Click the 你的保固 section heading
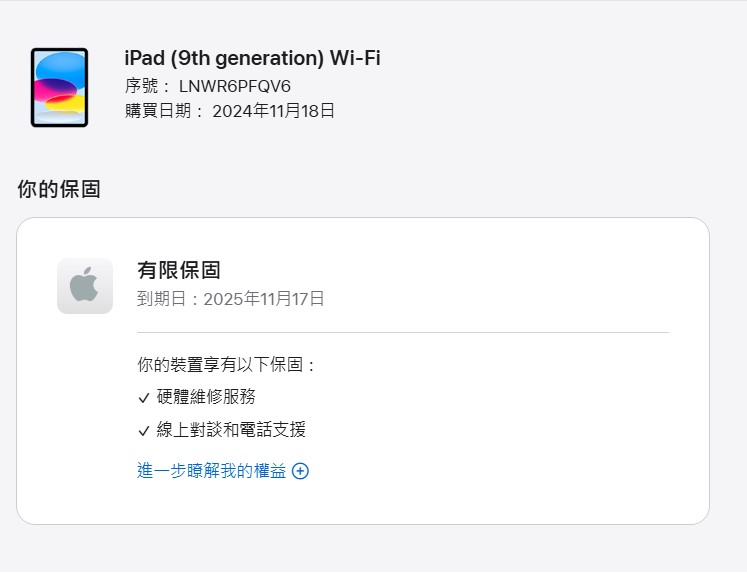The width and height of the screenshot is (747, 573). tap(59, 189)
